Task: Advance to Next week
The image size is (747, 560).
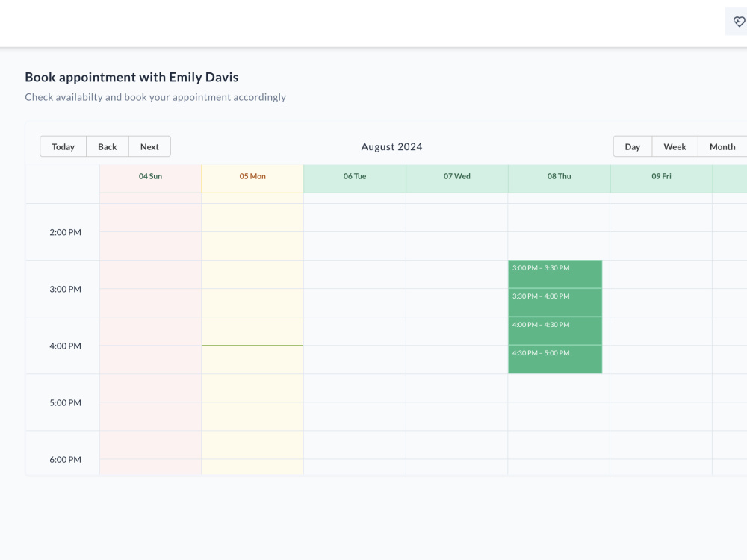Action: coord(149,146)
